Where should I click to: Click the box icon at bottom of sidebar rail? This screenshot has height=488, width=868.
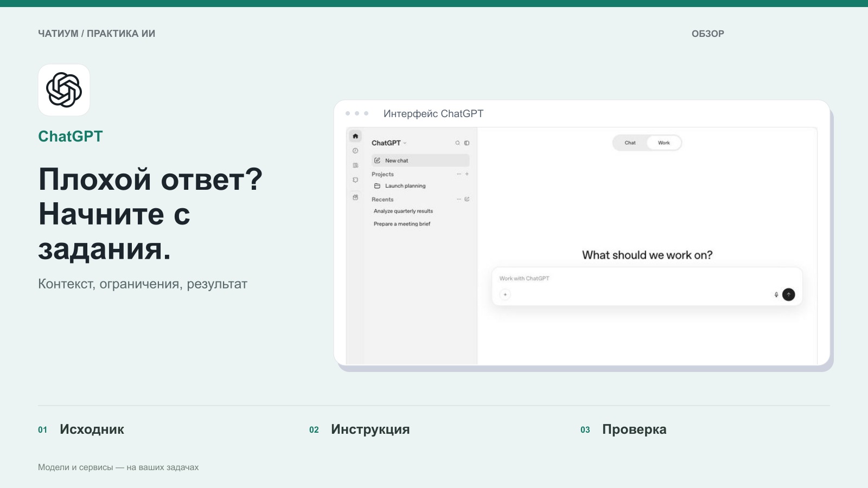pyautogui.click(x=355, y=197)
